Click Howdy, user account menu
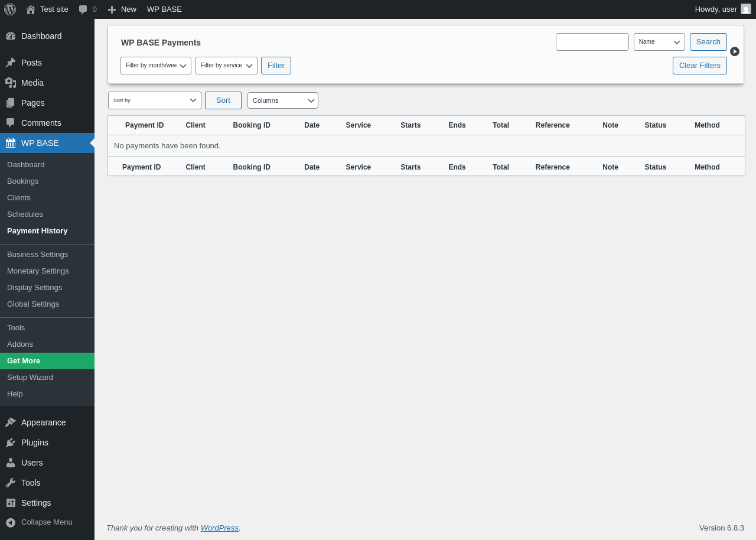 pos(723,9)
